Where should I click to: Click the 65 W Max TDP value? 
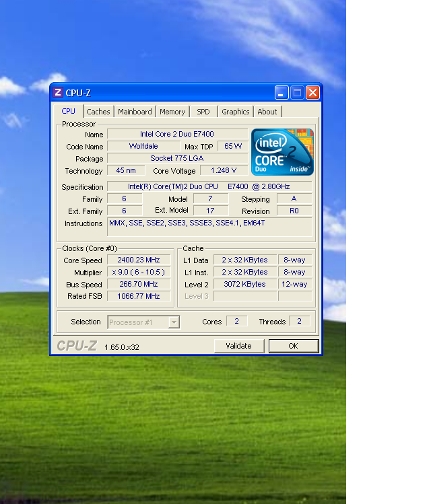coord(233,146)
